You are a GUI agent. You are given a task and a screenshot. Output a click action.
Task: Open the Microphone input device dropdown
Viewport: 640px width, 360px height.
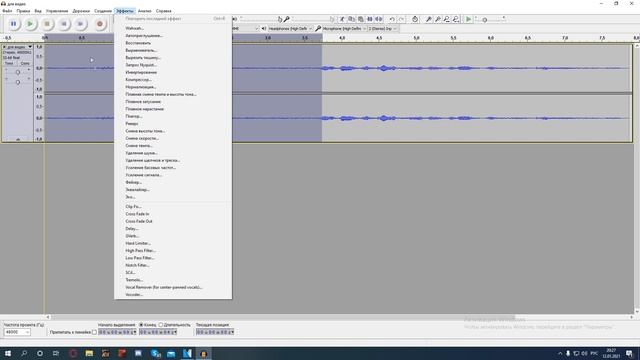point(343,29)
